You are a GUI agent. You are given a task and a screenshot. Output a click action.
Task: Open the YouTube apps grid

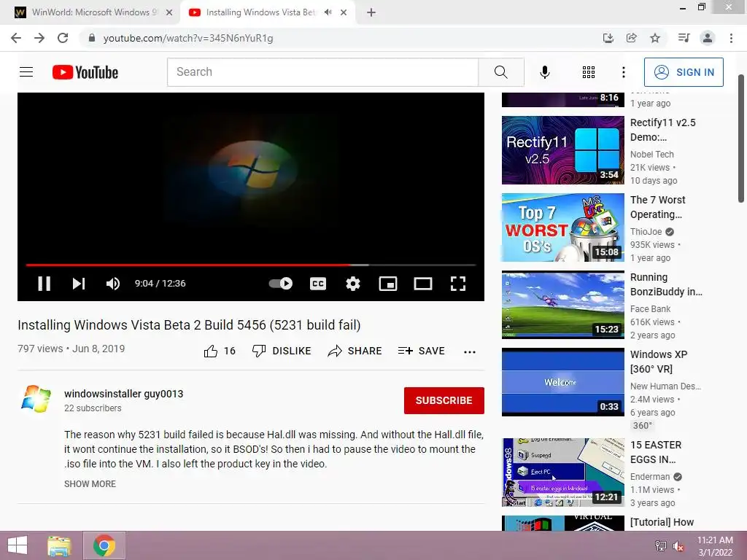[x=589, y=72]
